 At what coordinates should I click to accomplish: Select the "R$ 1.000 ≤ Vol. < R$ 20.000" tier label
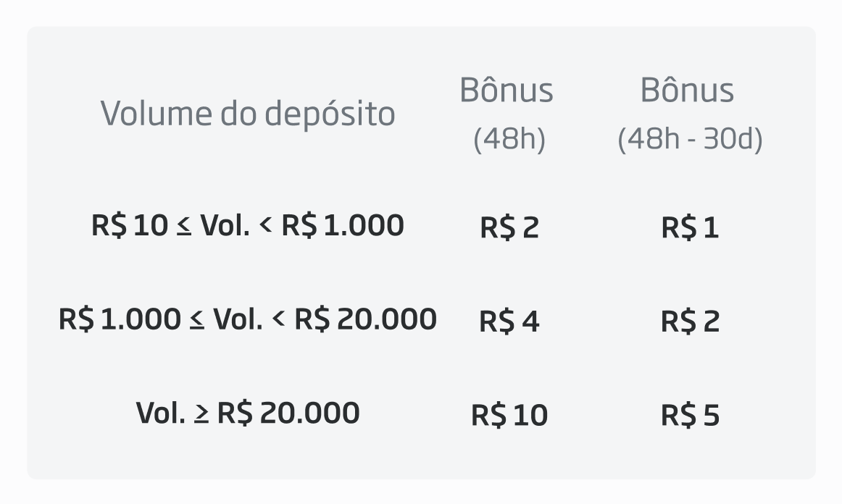click(247, 319)
